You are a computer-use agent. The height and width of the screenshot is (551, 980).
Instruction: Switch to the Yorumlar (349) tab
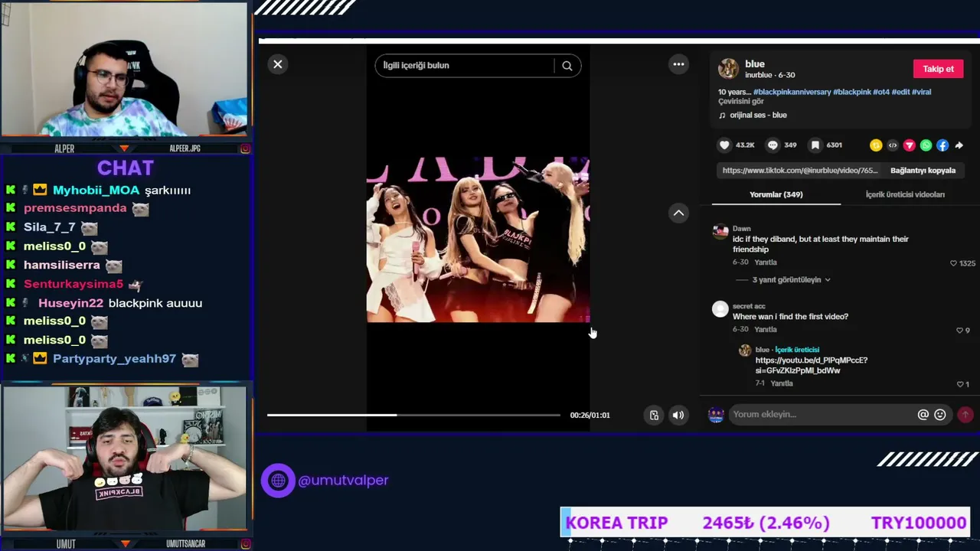point(776,194)
